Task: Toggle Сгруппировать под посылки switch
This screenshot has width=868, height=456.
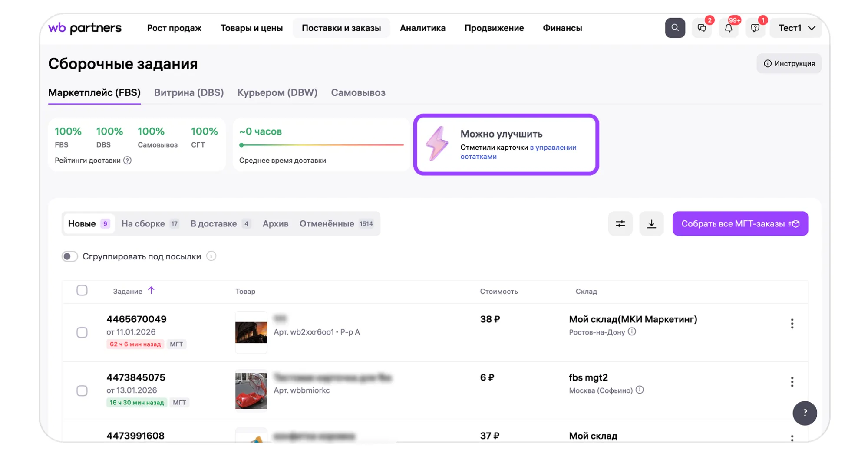Action: click(69, 256)
